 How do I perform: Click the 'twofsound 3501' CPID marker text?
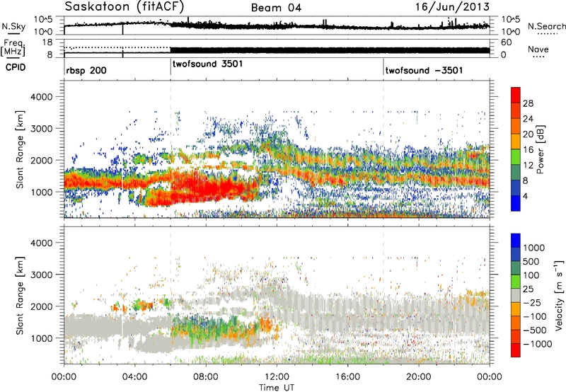(x=207, y=64)
